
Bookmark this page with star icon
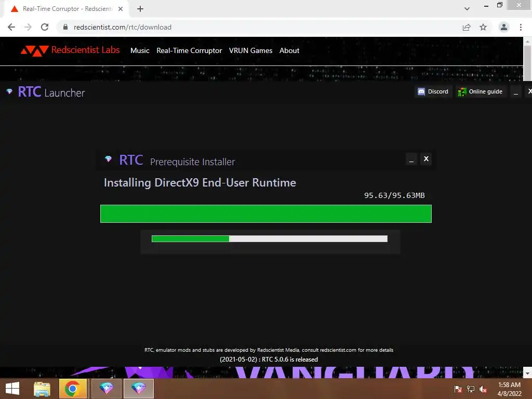(x=483, y=27)
